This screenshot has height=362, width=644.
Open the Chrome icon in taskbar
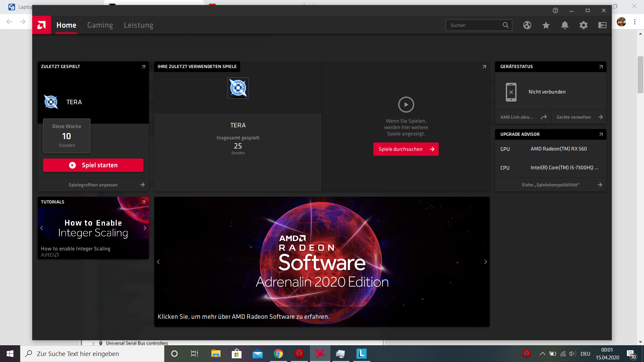[278, 354]
